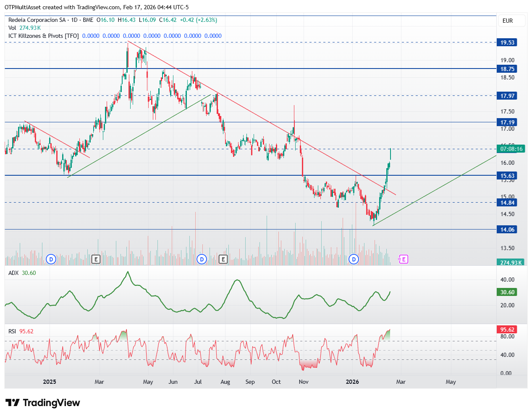This screenshot has height=417, width=532.
Task: Click the TradingView logo at bottom
Action: point(42,403)
